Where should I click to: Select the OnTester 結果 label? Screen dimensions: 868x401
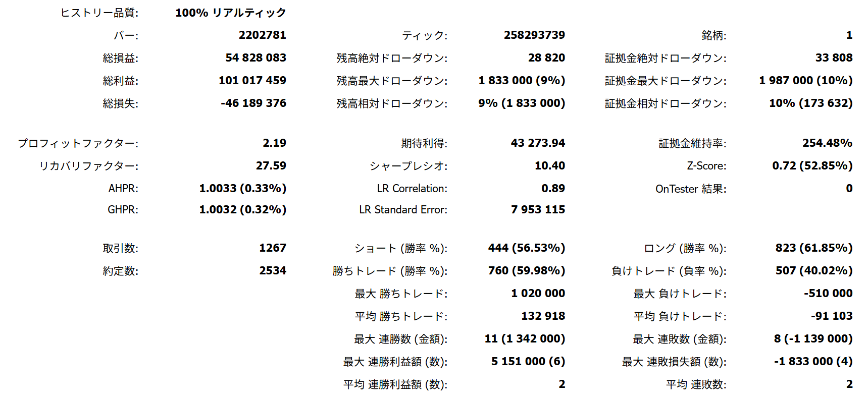click(691, 189)
